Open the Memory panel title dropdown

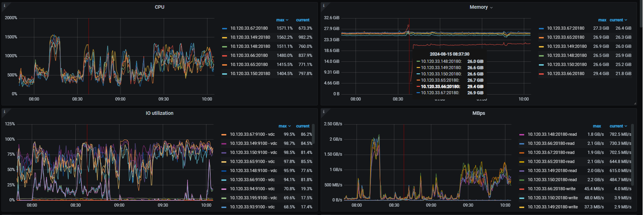[x=481, y=7]
